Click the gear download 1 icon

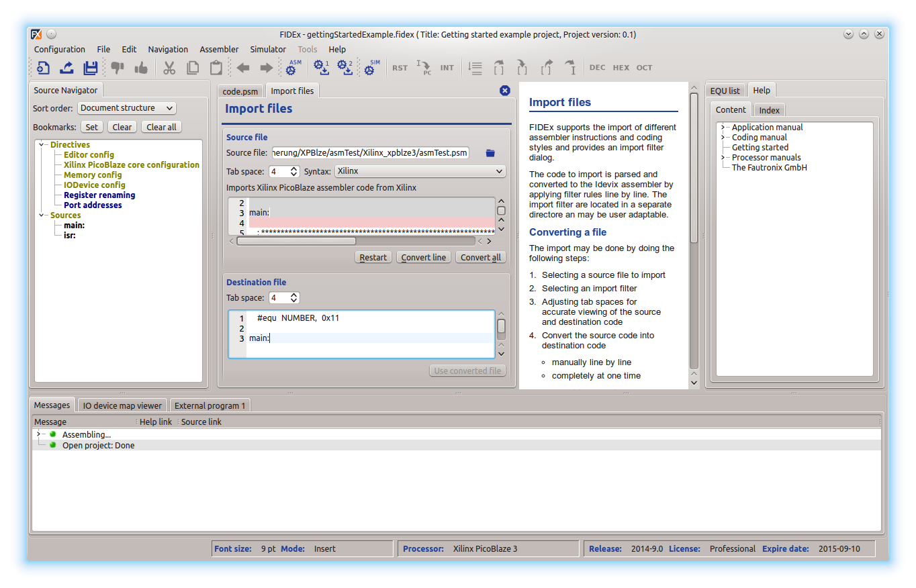(x=322, y=67)
